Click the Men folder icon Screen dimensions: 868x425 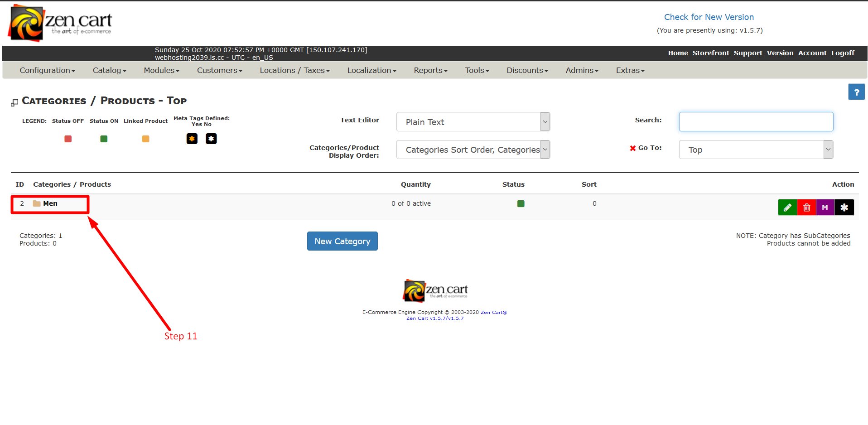coord(37,203)
